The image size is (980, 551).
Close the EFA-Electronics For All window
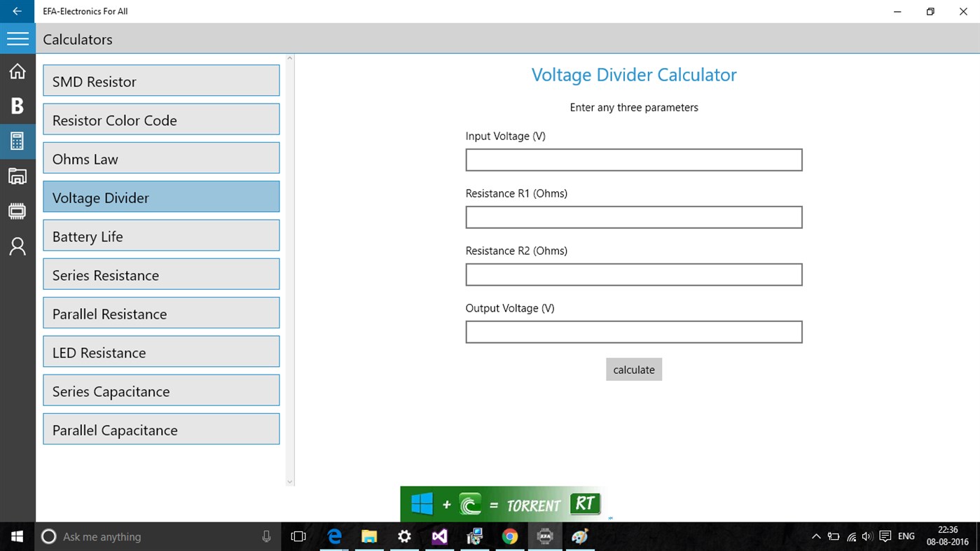(963, 11)
